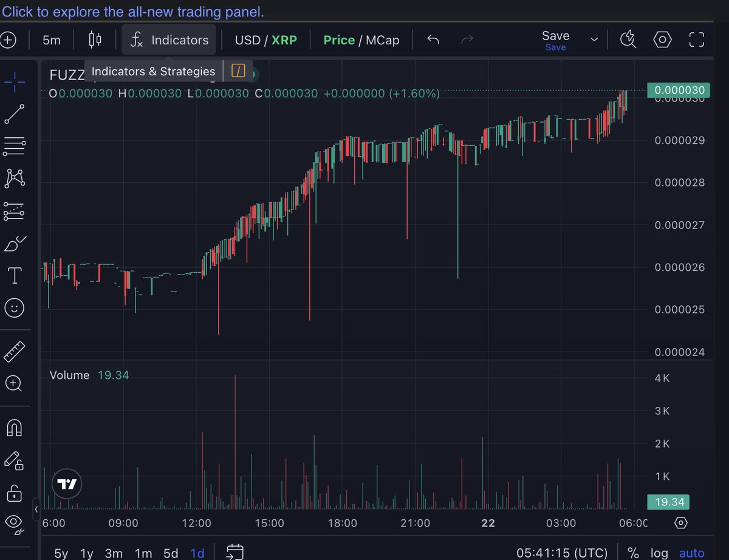Open quick search

(x=628, y=40)
